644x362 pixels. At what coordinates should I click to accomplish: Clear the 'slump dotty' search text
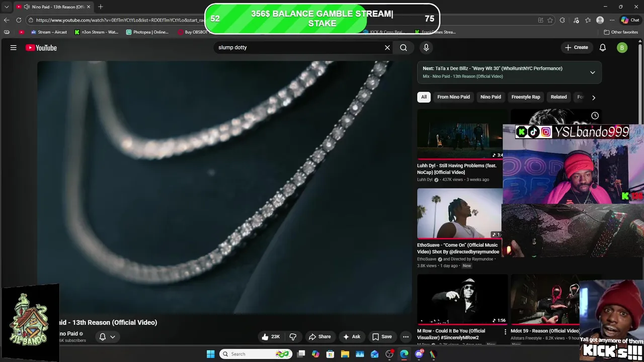click(x=387, y=48)
